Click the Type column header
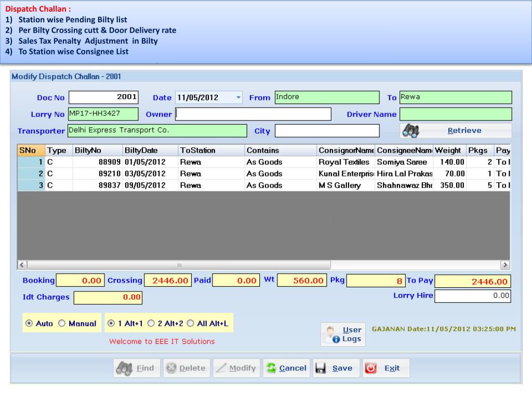 (59, 150)
